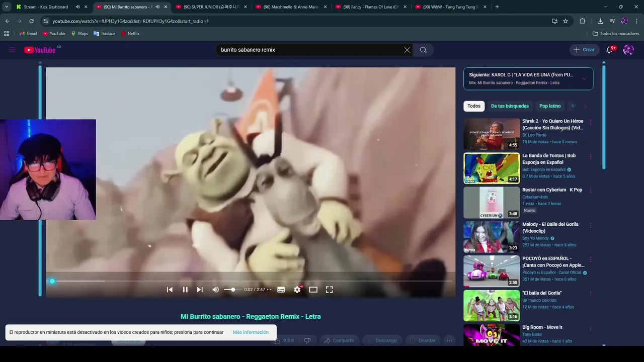Click Más información in the notice
644x362 pixels.
251,332
